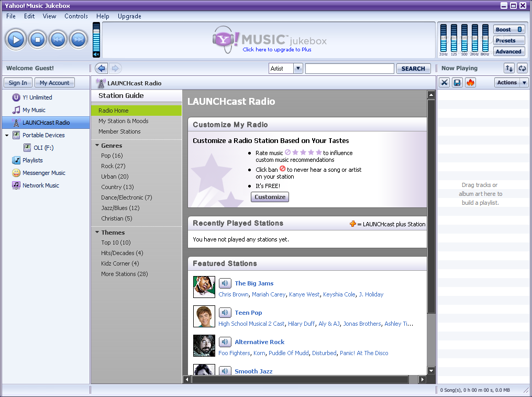
Task: Open the Foo Fighters artist link
Action: tap(234, 353)
